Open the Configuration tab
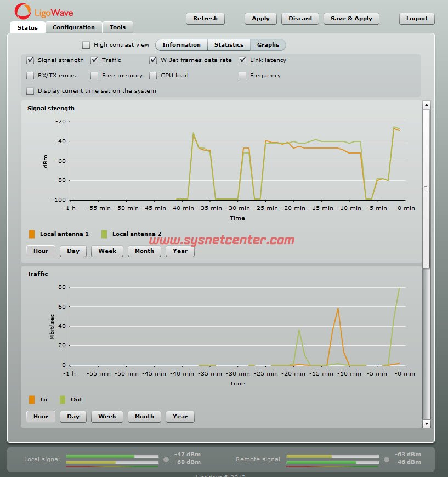The image size is (448, 477). pos(73,27)
